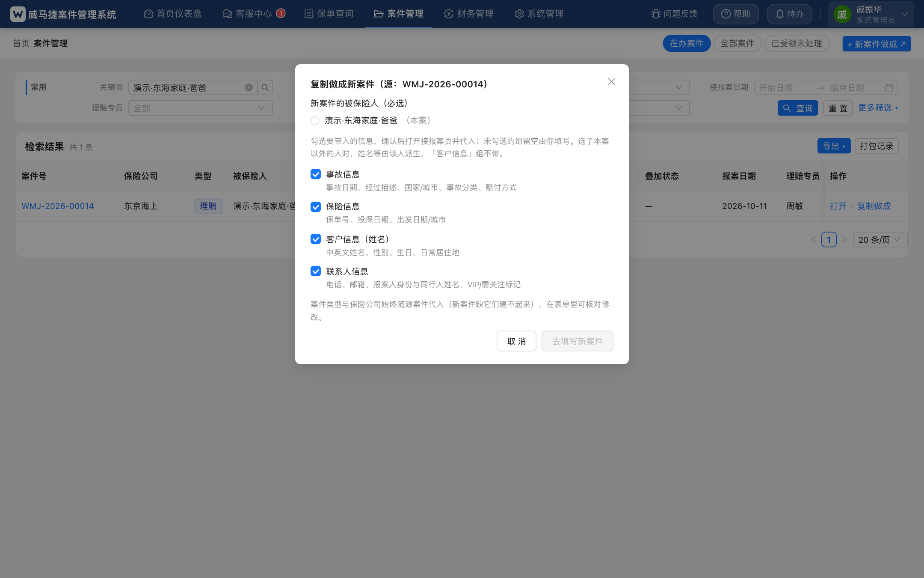Click the 接报案日期 calendar icon

click(x=889, y=87)
